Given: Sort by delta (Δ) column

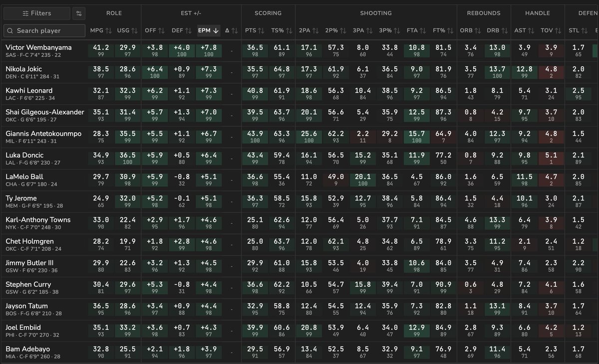Looking at the screenshot, I should tap(231, 30).
